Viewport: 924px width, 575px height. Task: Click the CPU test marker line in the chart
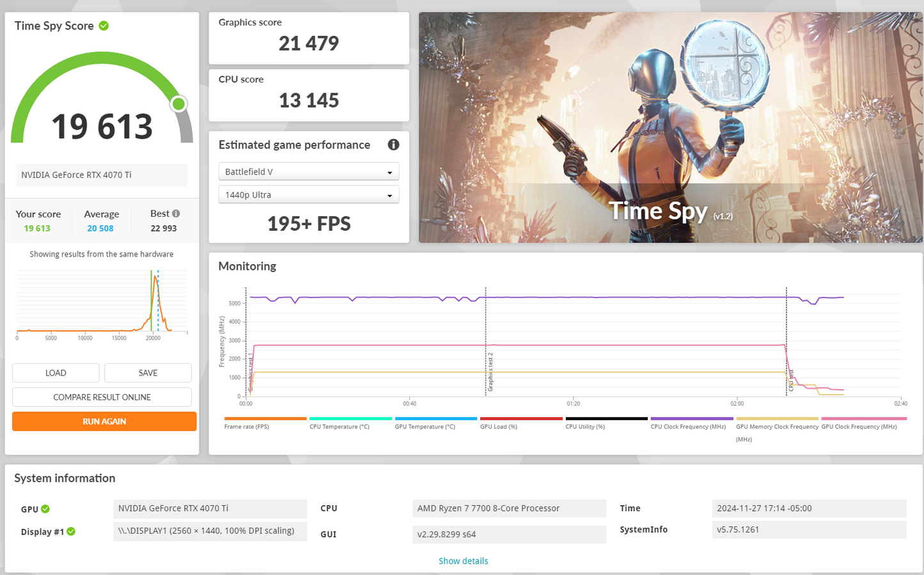click(787, 342)
